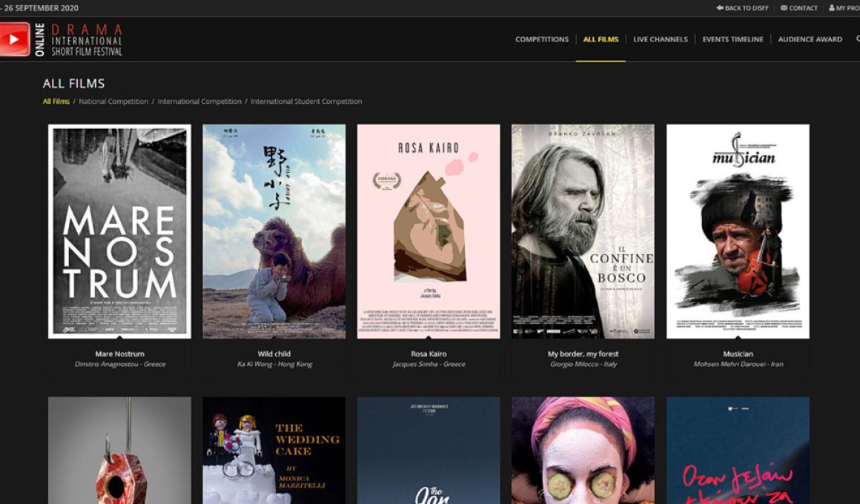Click the My border, my forest title
Image resolution: width=860 pixels, height=504 pixels.
[x=583, y=354]
